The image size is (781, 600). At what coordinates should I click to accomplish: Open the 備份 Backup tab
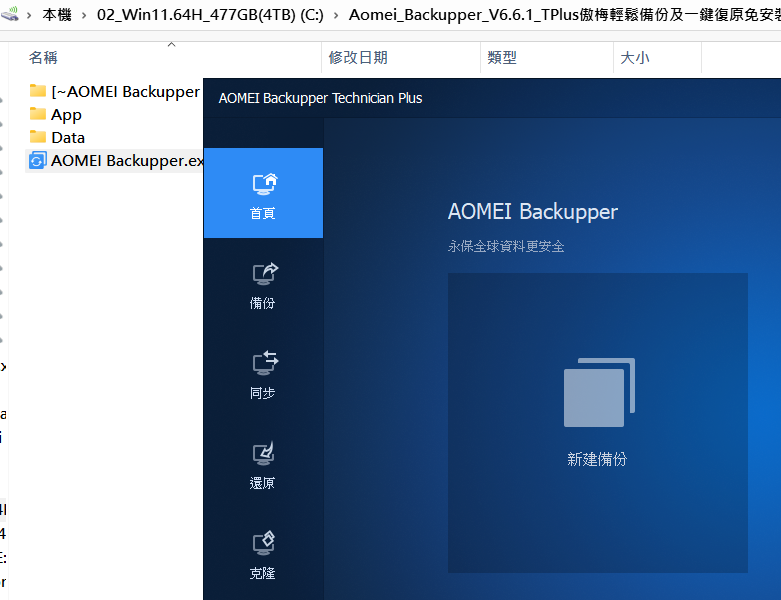click(263, 286)
